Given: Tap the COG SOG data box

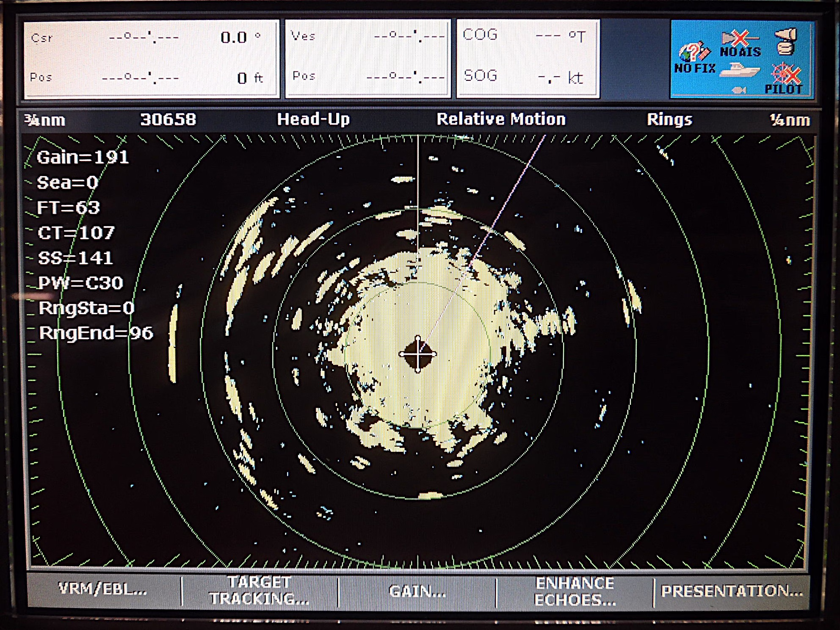Looking at the screenshot, I should tap(528, 59).
